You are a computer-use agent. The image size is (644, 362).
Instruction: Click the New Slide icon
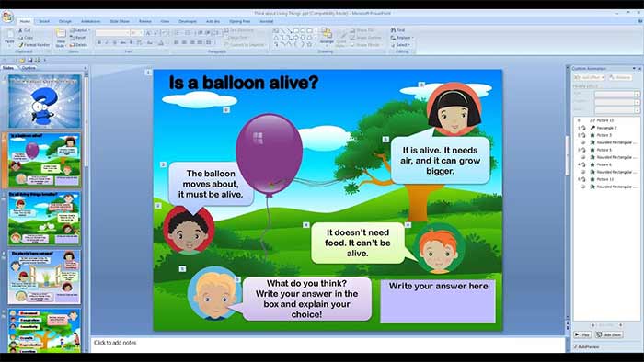coord(61,34)
